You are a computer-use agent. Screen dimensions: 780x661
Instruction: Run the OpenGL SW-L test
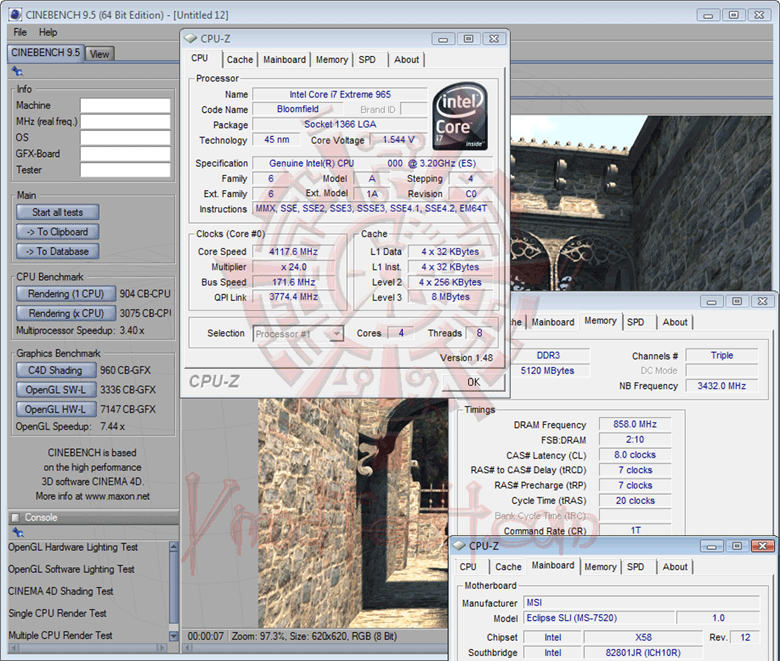tap(56, 390)
